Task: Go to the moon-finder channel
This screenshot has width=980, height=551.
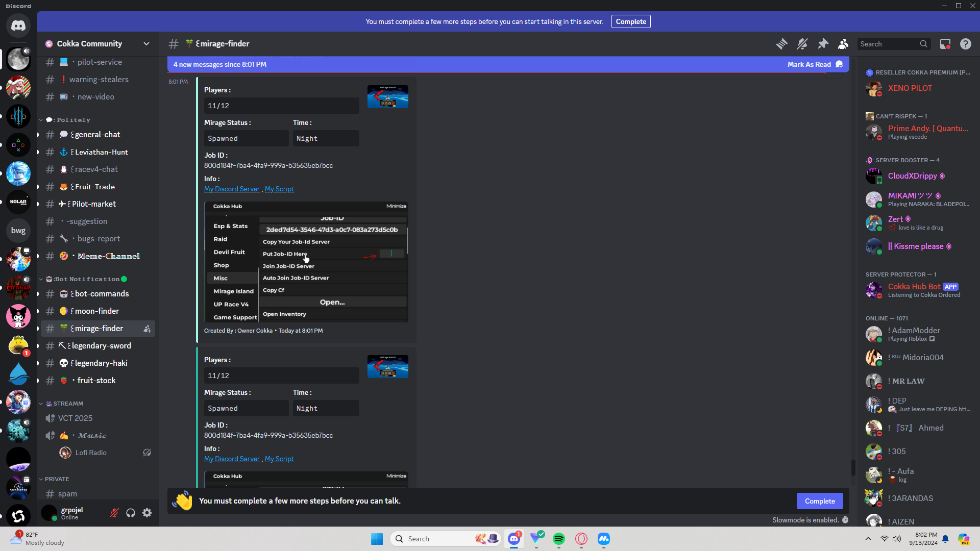Action: click(x=98, y=311)
